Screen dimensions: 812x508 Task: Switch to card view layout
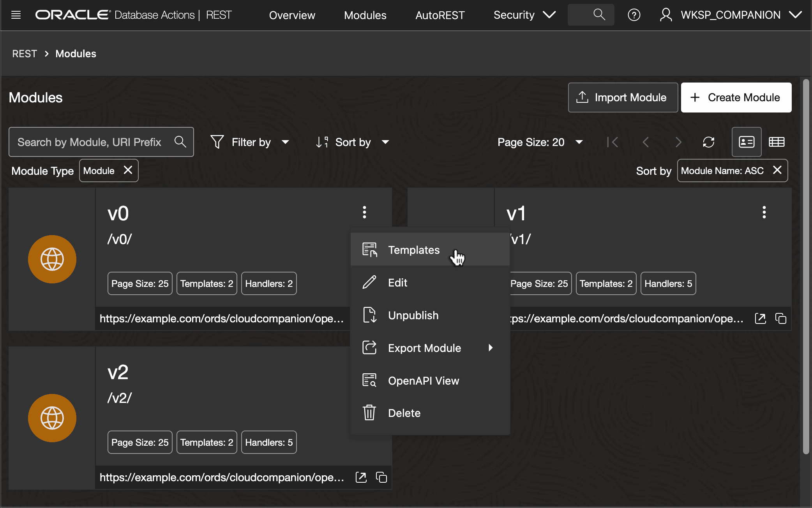[x=747, y=142]
